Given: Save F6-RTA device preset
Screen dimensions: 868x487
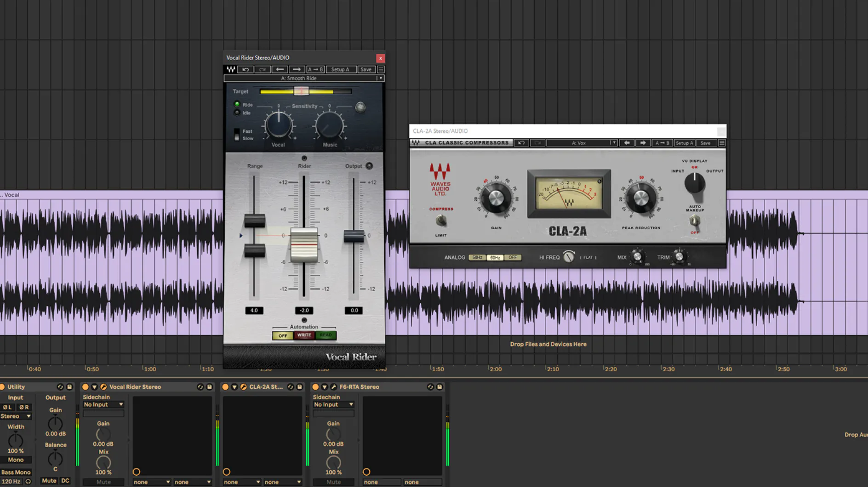Looking at the screenshot, I should coord(440,387).
